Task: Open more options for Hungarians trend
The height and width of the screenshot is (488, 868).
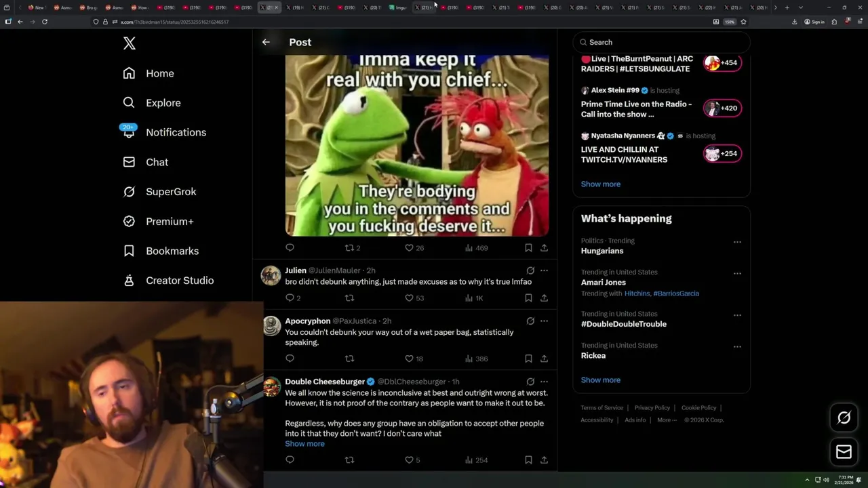Action: (737, 242)
